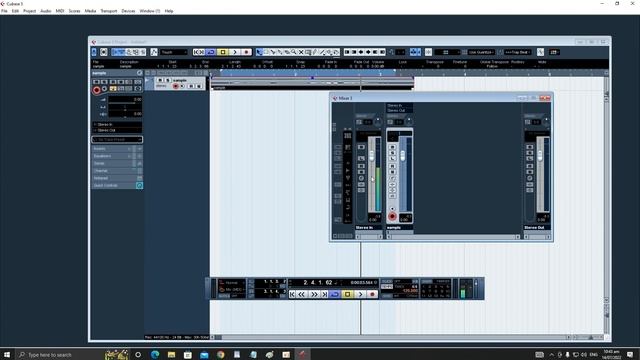Click Record button in the top toolbar
Image resolution: width=640 pixels, height=360 pixels.
tap(246, 52)
